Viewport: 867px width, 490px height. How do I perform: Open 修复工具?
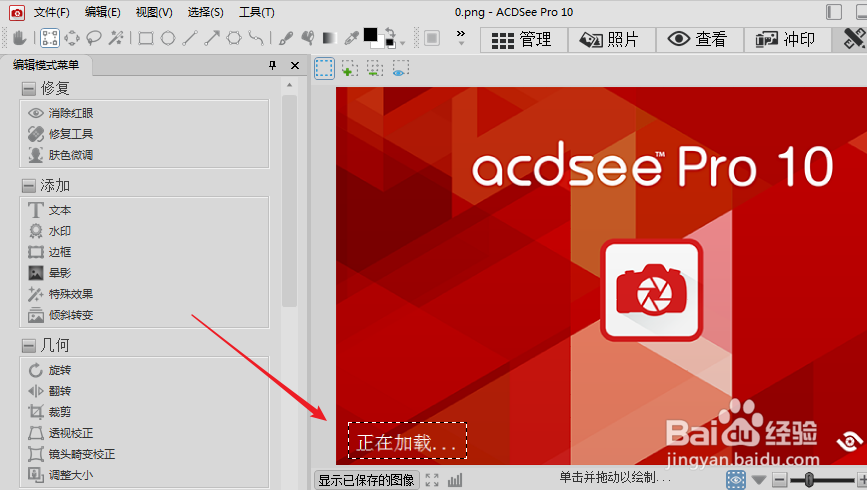(x=60, y=134)
